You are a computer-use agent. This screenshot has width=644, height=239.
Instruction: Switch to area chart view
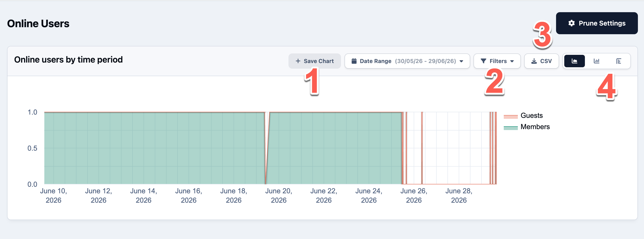point(574,61)
